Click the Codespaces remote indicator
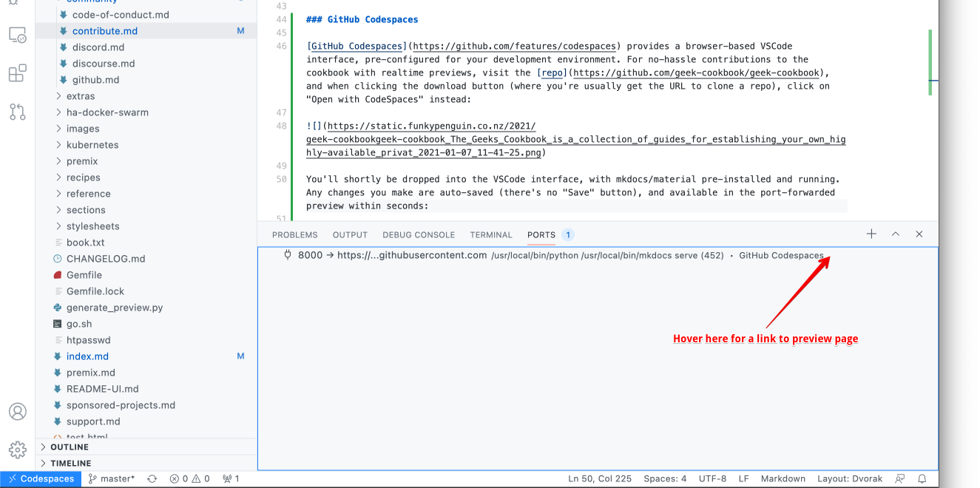980x488 pixels. (41, 479)
